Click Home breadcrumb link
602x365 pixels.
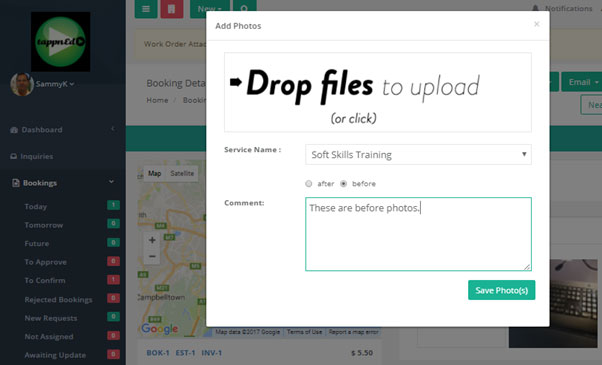point(157,100)
